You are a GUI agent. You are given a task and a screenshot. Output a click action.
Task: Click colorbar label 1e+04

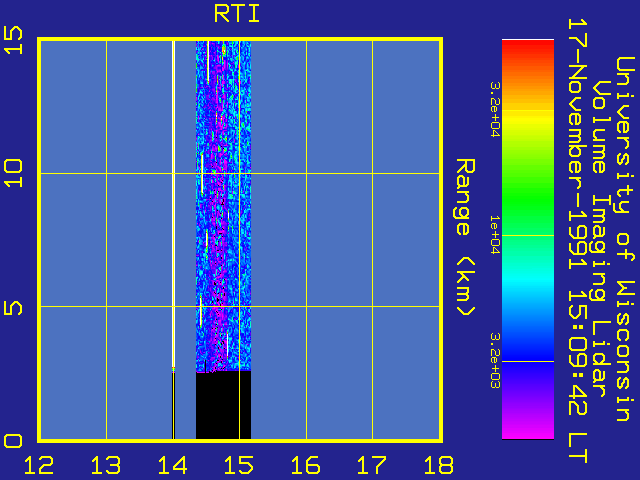tap(494, 235)
